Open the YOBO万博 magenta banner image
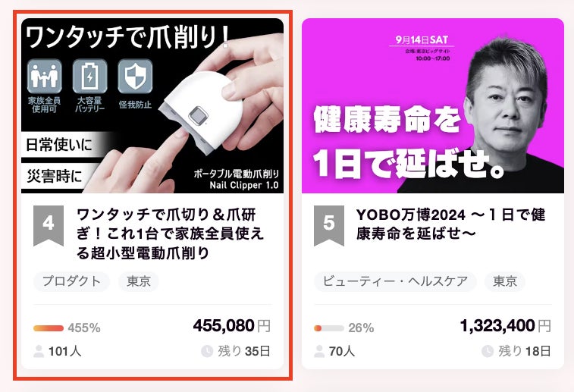This screenshot has width=574, height=392. (433, 106)
